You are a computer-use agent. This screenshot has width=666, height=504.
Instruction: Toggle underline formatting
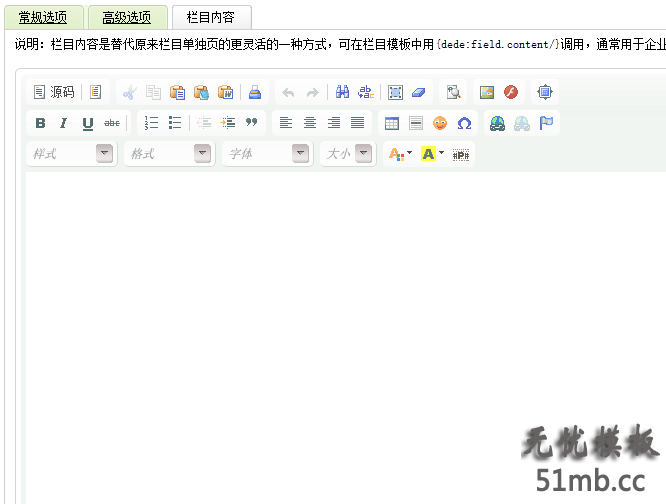[x=87, y=123]
